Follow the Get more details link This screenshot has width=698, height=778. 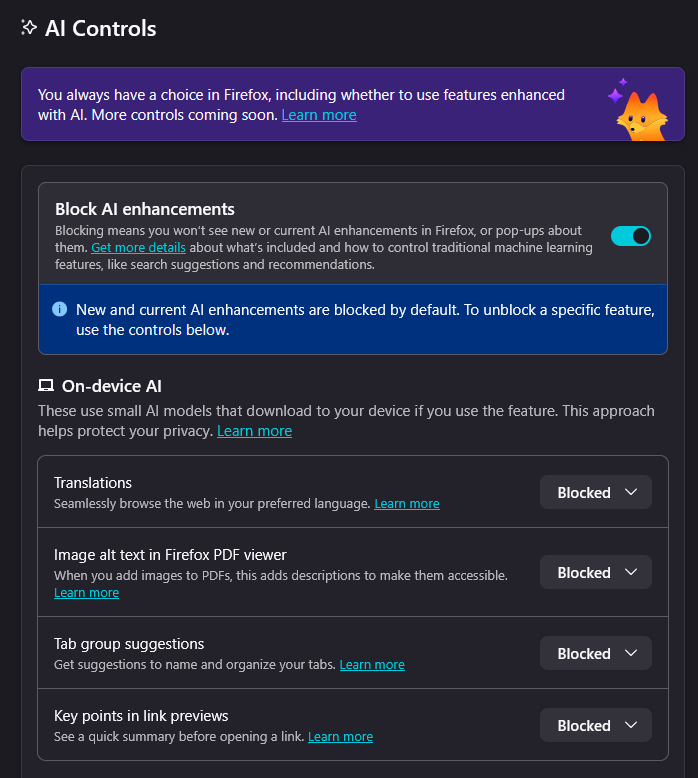pos(138,247)
